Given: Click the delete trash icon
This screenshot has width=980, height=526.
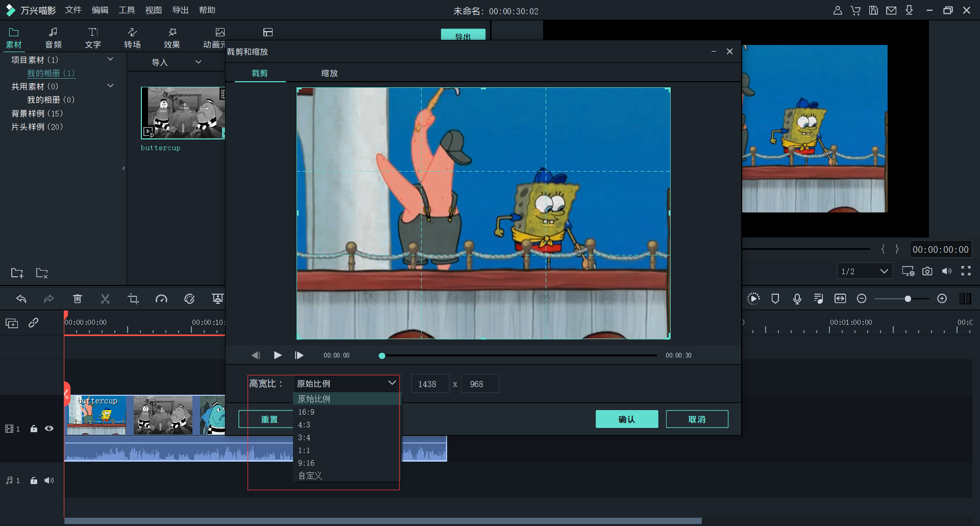Looking at the screenshot, I should [78, 299].
